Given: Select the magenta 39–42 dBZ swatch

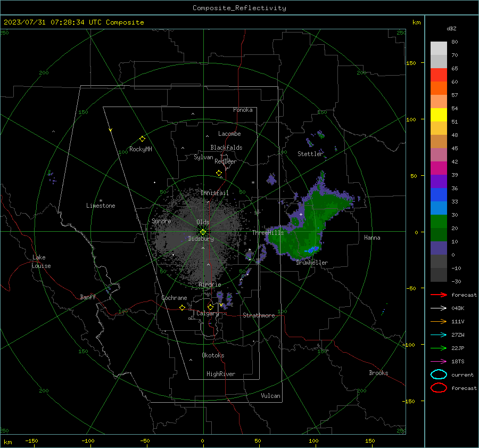Looking at the screenshot, I should (x=439, y=168).
